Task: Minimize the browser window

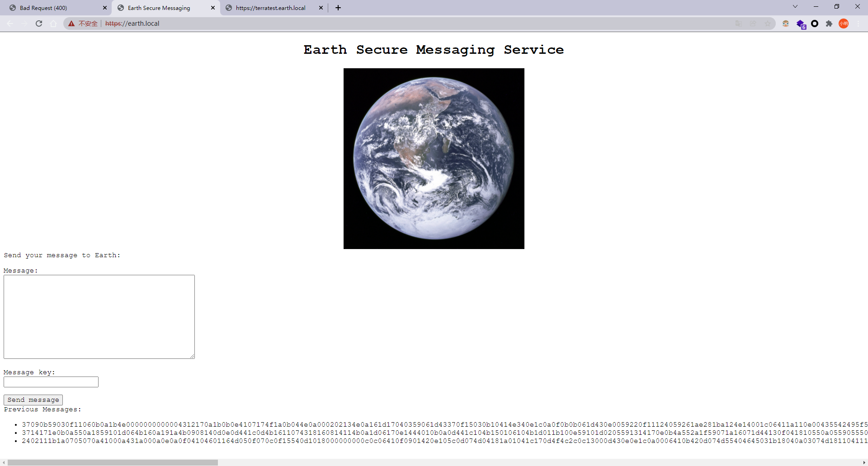Action: (x=816, y=6)
